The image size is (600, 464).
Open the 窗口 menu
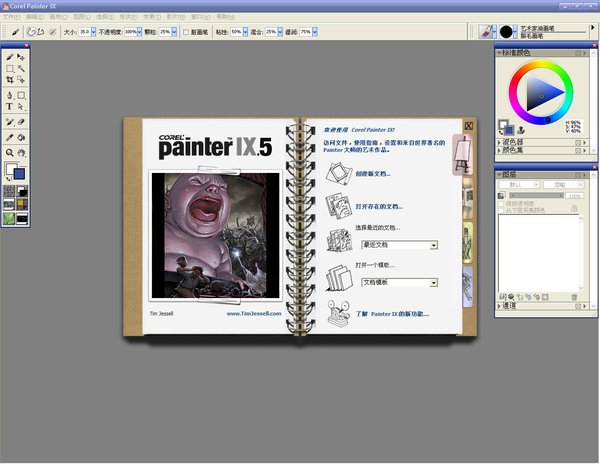tap(201, 17)
